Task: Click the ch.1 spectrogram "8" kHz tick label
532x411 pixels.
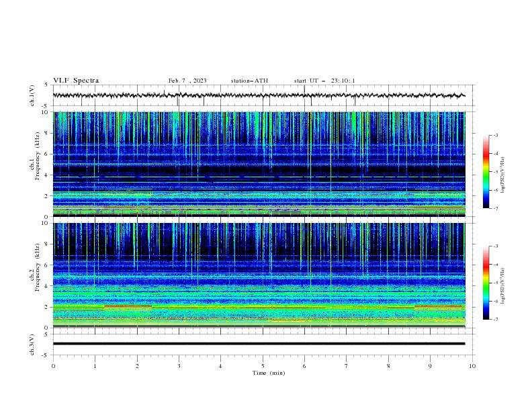Action: [46, 133]
